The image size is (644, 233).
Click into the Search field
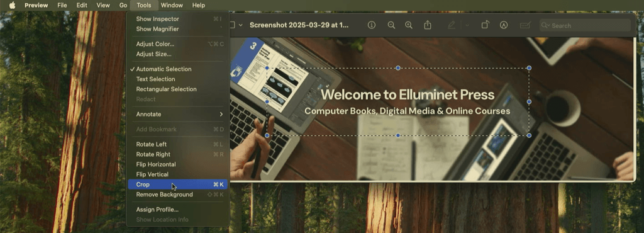click(x=585, y=25)
